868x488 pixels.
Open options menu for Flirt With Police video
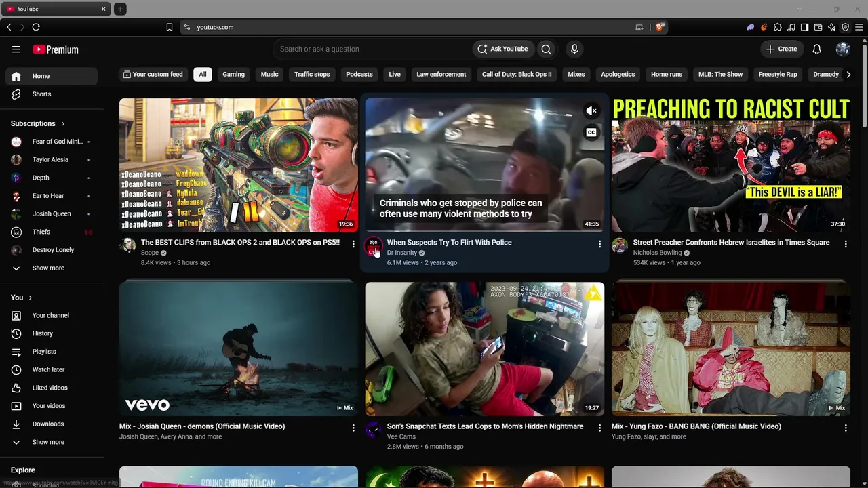click(x=599, y=243)
